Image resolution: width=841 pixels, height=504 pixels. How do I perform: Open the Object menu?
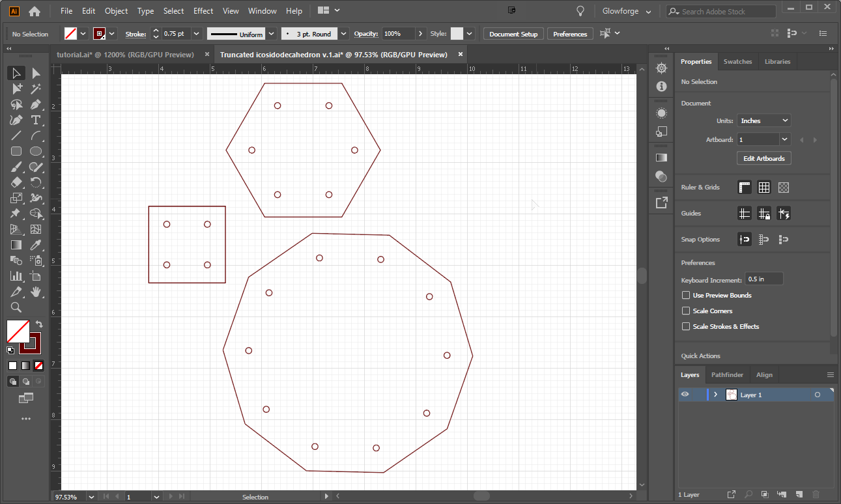(x=117, y=11)
